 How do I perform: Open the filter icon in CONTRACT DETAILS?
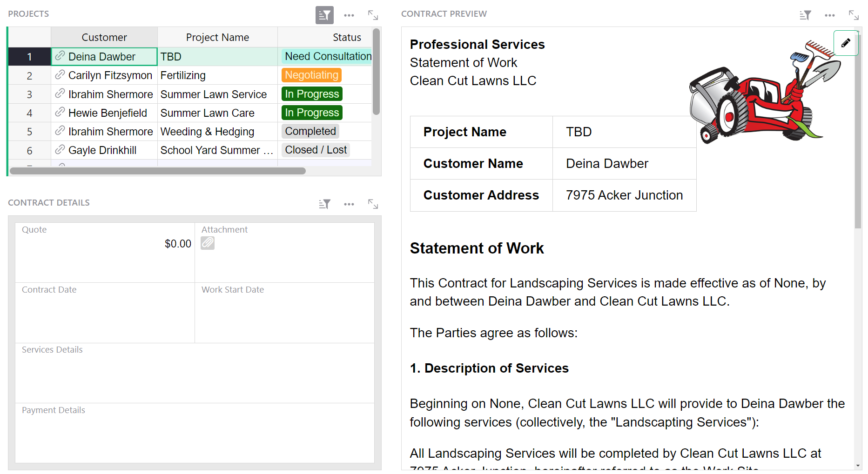[x=324, y=204]
